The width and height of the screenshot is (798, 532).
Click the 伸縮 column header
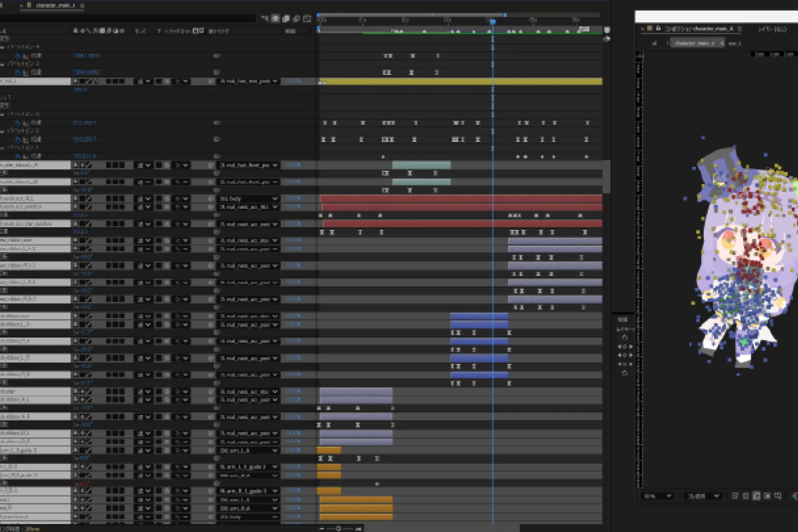point(290,31)
